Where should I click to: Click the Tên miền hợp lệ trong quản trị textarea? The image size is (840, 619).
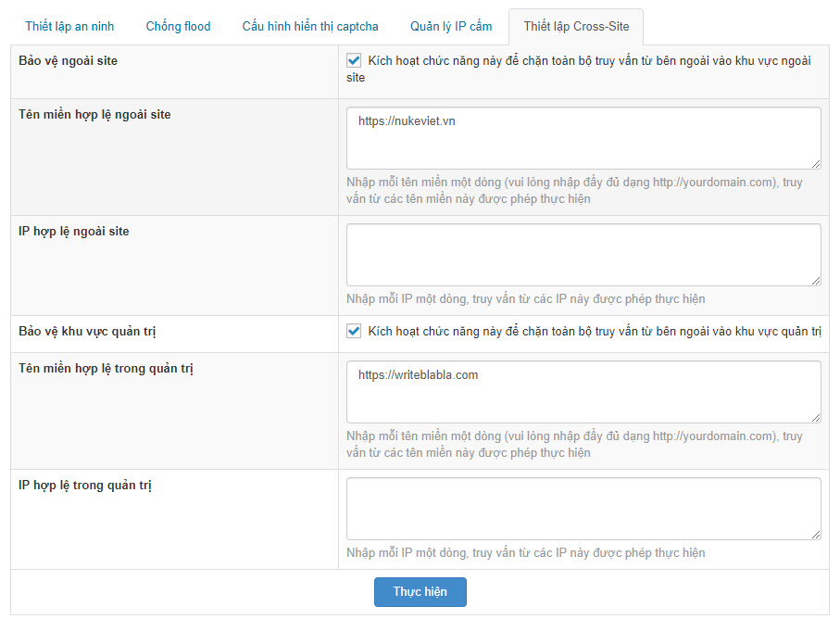coord(584,392)
